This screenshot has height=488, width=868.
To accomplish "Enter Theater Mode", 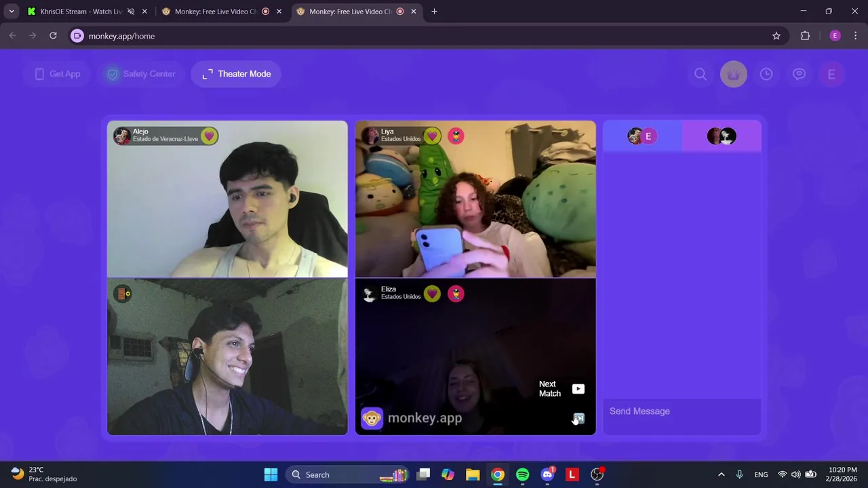I will [x=236, y=74].
